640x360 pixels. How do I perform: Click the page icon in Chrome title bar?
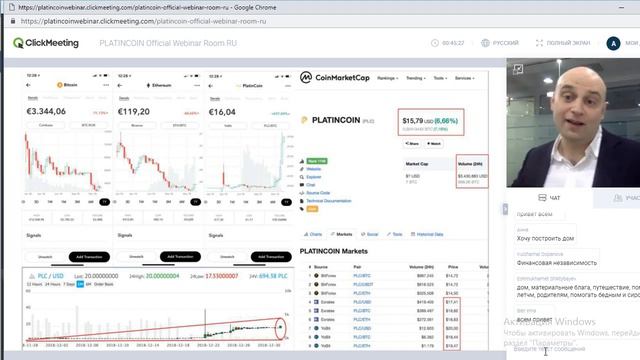tap(12, 7)
